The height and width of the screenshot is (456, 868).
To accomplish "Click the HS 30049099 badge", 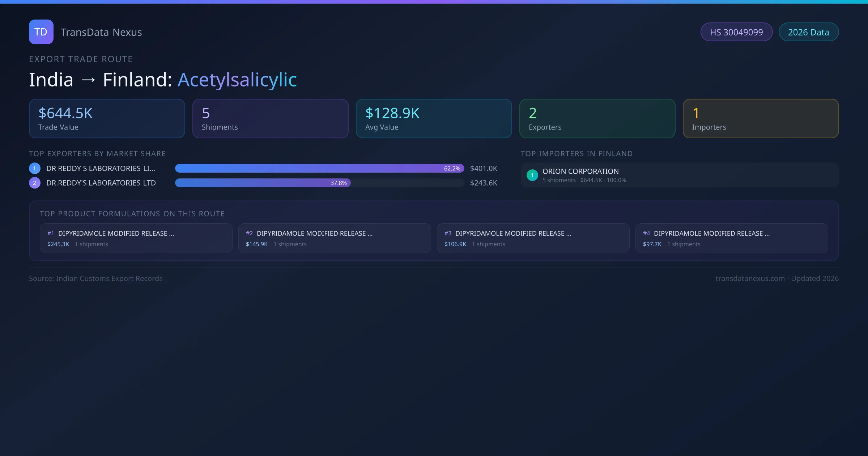I will 736,32.
